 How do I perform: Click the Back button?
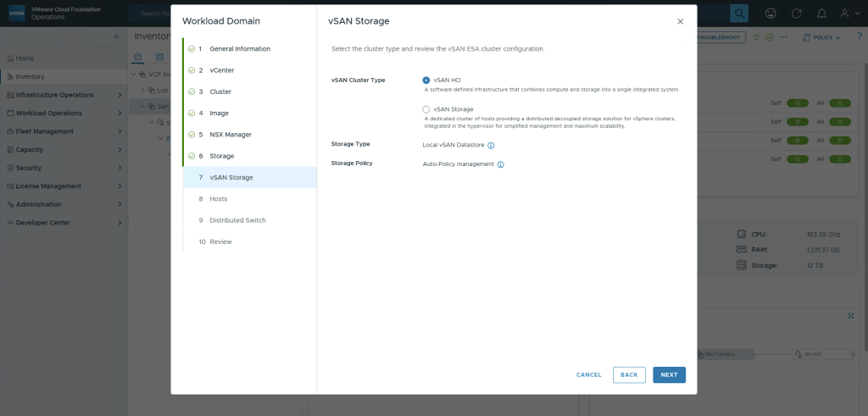(629, 374)
